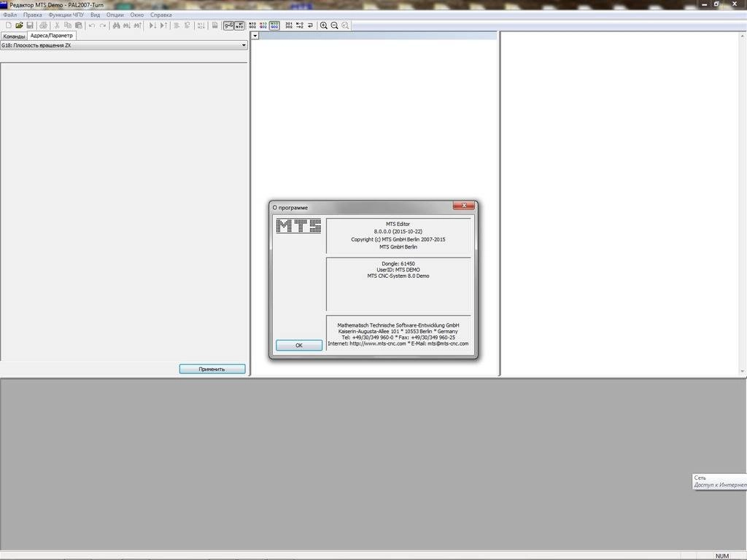Close the О программе dialog
Screen dimensions: 747x560
pyautogui.click(x=463, y=205)
